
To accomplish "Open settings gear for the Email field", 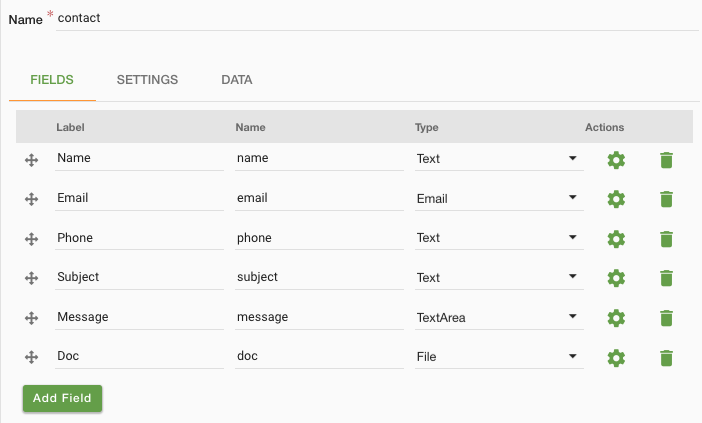I will (616, 199).
